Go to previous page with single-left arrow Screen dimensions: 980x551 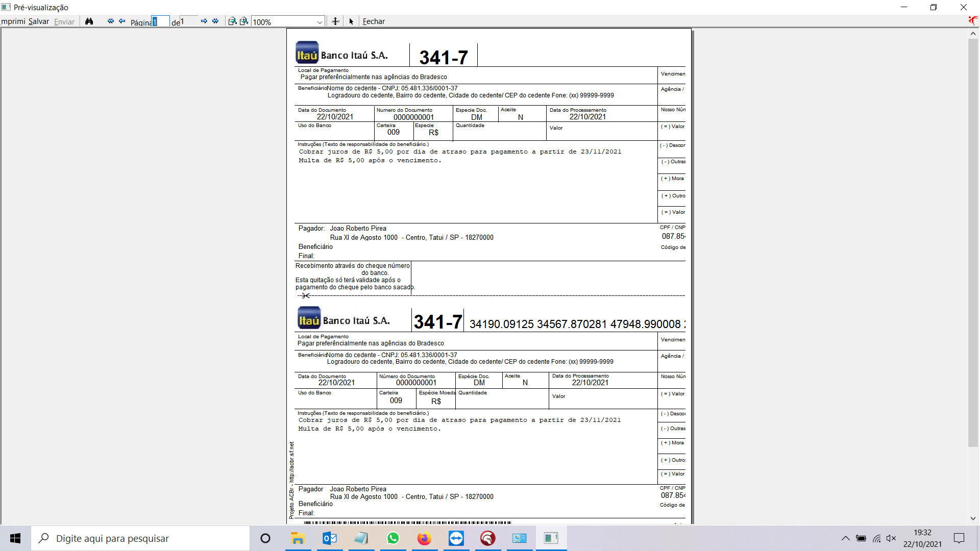tap(122, 21)
